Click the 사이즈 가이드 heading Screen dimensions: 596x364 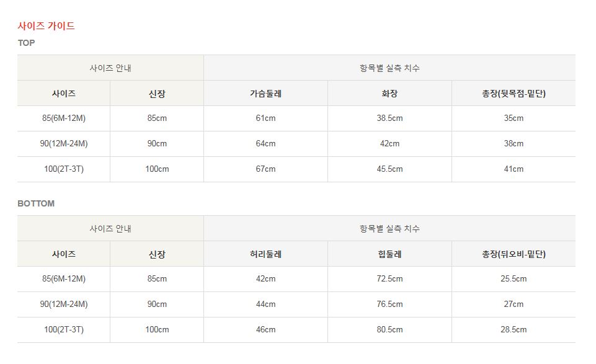click(x=47, y=26)
